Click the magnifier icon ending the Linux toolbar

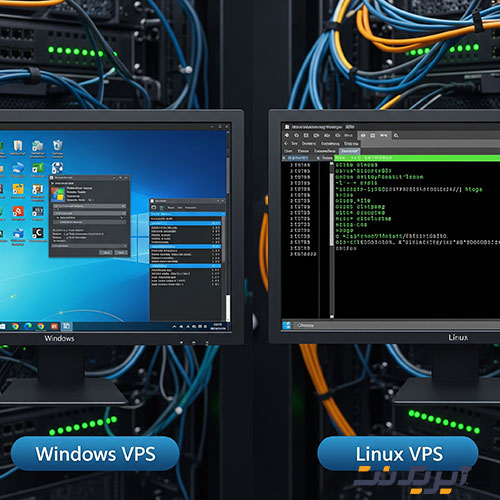[396, 135]
